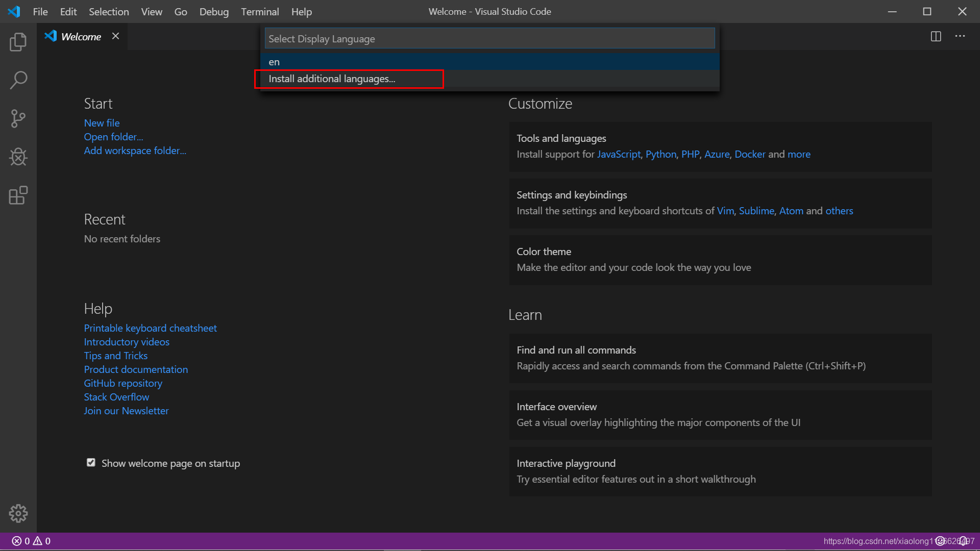This screenshot has width=980, height=551.
Task: Open the Terminal menu
Action: tap(260, 11)
